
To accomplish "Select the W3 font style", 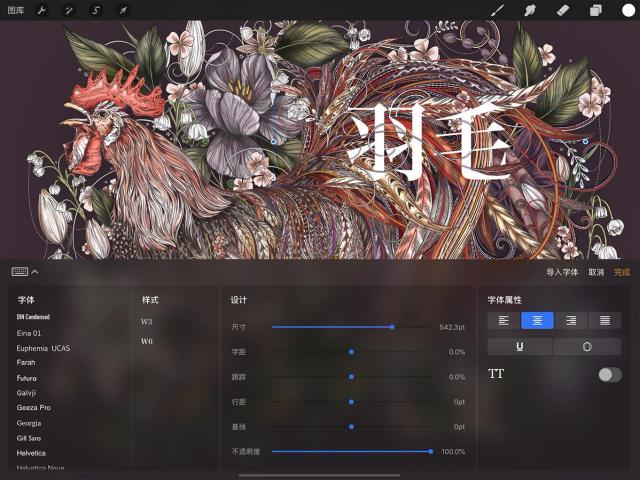I will pyautogui.click(x=147, y=322).
